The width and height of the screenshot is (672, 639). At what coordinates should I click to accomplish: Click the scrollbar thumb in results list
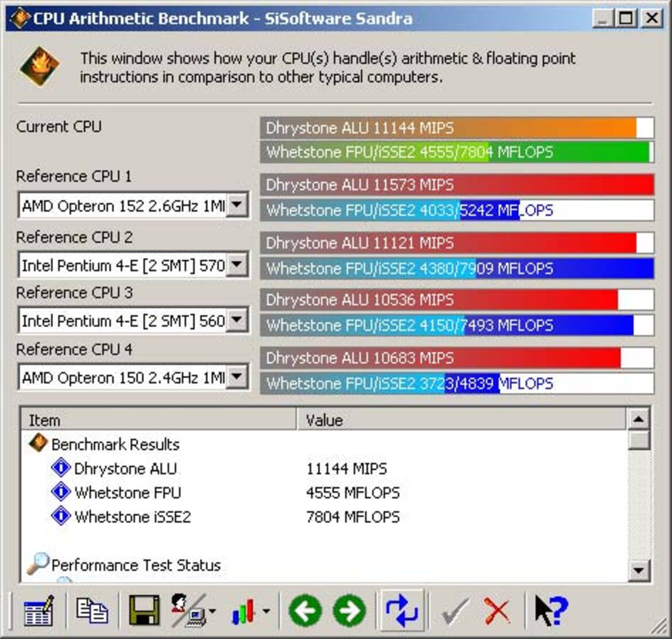[639, 440]
